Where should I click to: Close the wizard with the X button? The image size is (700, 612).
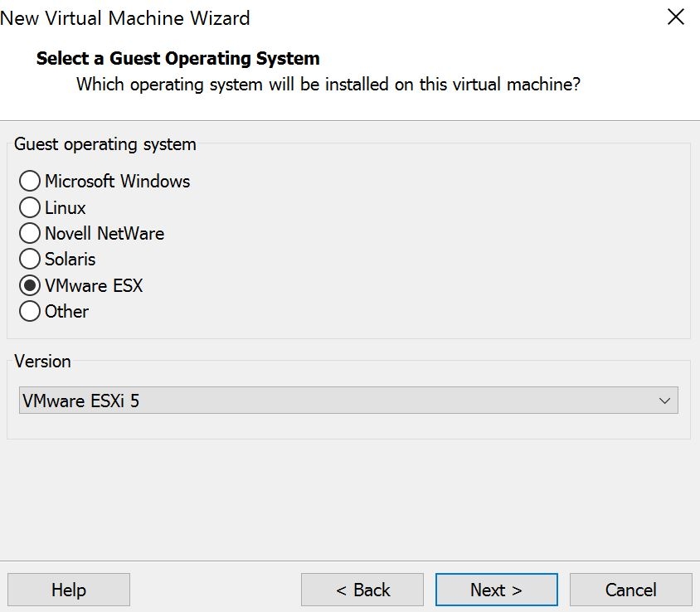point(676,17)
